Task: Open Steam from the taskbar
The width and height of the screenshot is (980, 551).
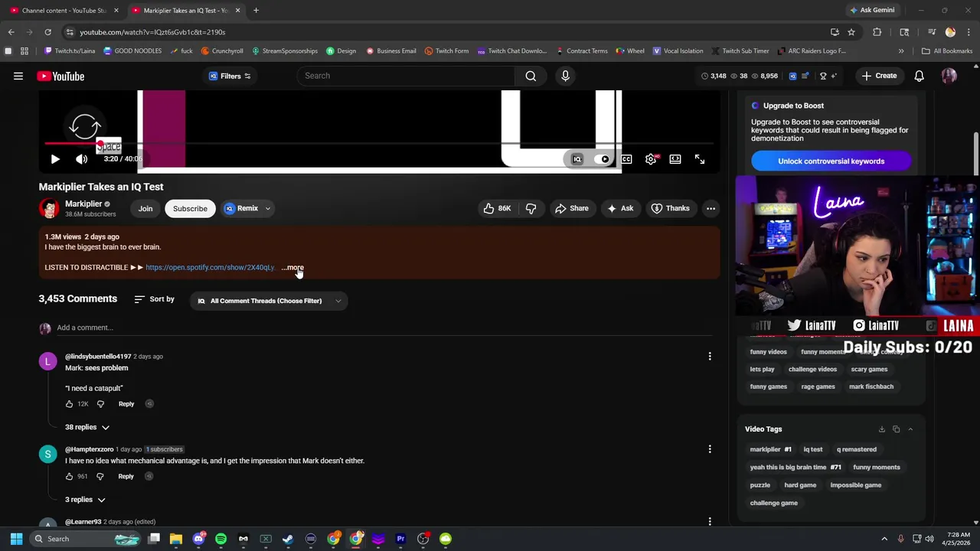Action: (288, 539)
